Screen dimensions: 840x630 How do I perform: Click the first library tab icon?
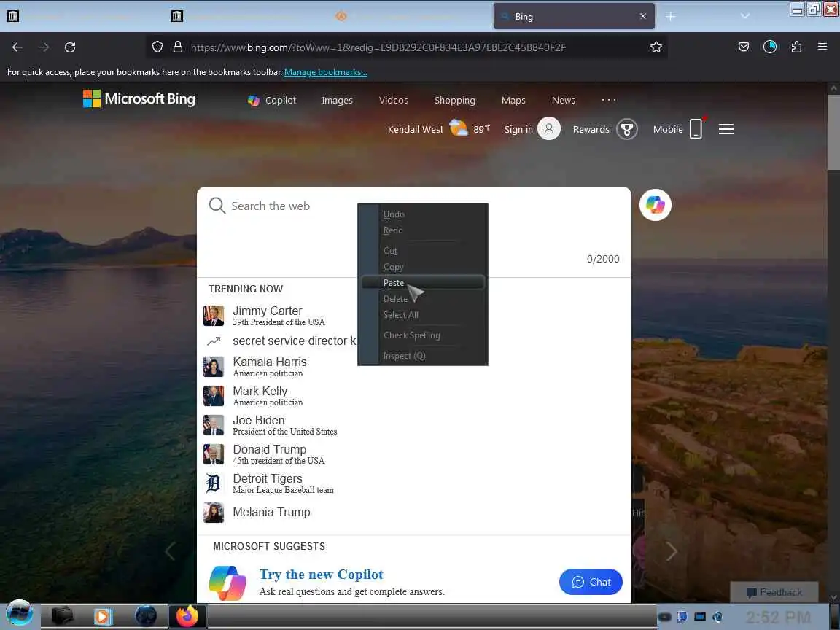tap(13, 16)
